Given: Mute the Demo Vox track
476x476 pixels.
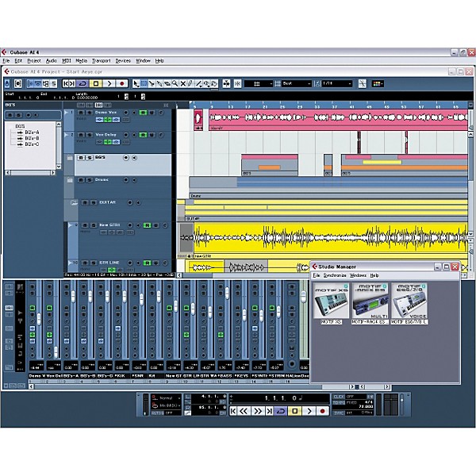Looking at the screenshot, I should (x=81, y=113).
